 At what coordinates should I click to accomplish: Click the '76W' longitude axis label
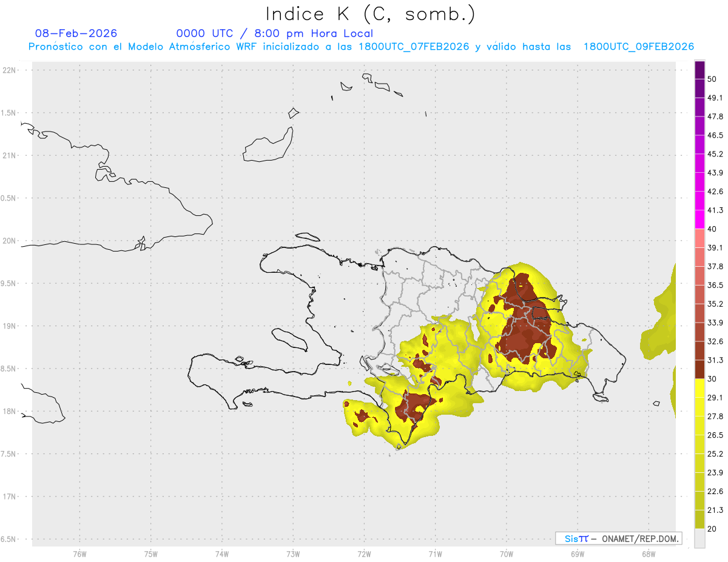[x=79, y=554]
